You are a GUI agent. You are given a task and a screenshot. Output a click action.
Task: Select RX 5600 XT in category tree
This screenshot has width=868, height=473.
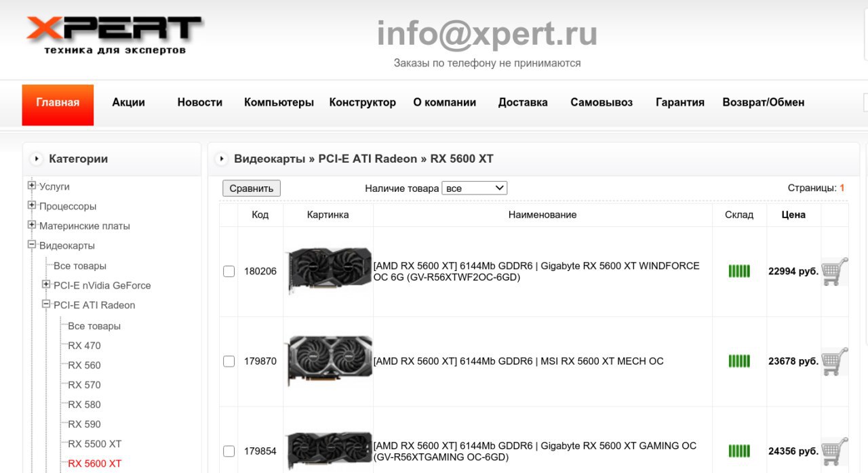[95, 464]
